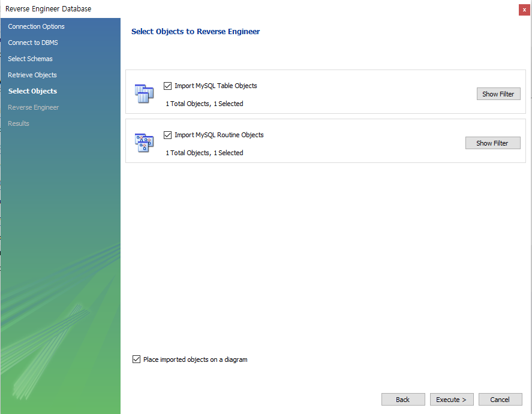Viewport: 532px width, 414px height.
Task: Uncheck Import MySQL Routine Objects
Action: point(167,135)
